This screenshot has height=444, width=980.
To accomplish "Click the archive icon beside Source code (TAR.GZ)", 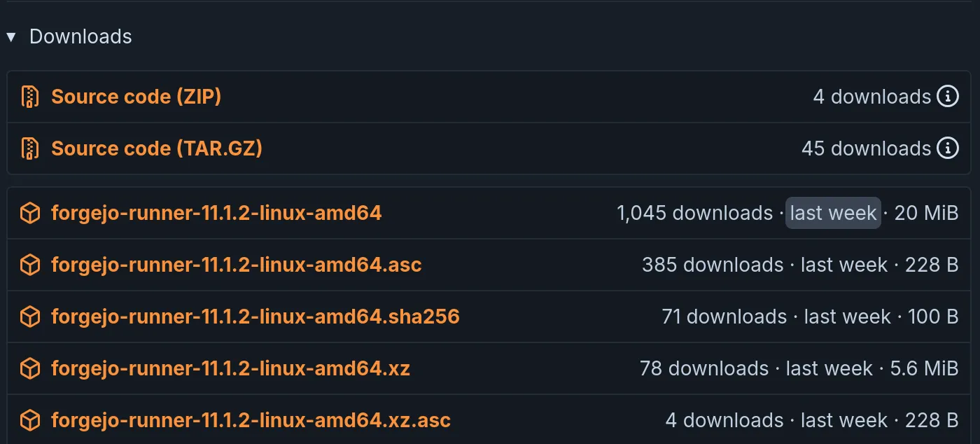I will [x=29, y=148].
